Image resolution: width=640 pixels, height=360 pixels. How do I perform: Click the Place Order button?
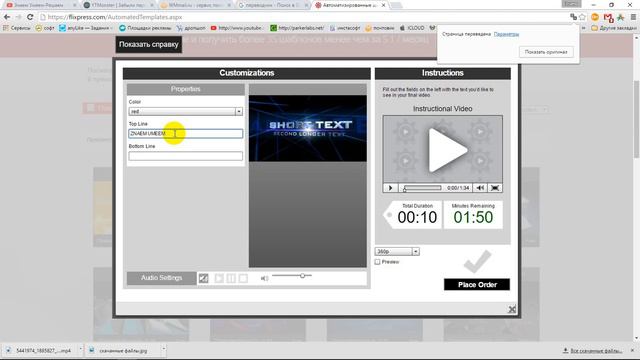tap(477, 284)
